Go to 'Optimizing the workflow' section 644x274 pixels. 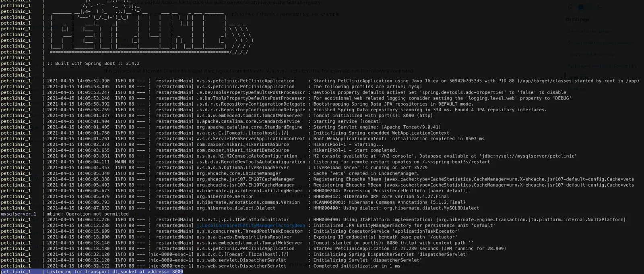[x=591, y=54]
